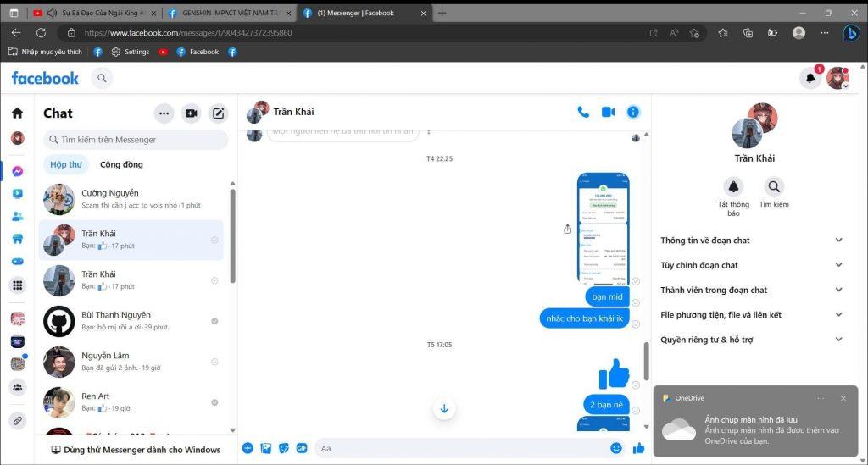Open the Chat options three-dots menu
Viewport: 868px width, 465px height.
164,113
